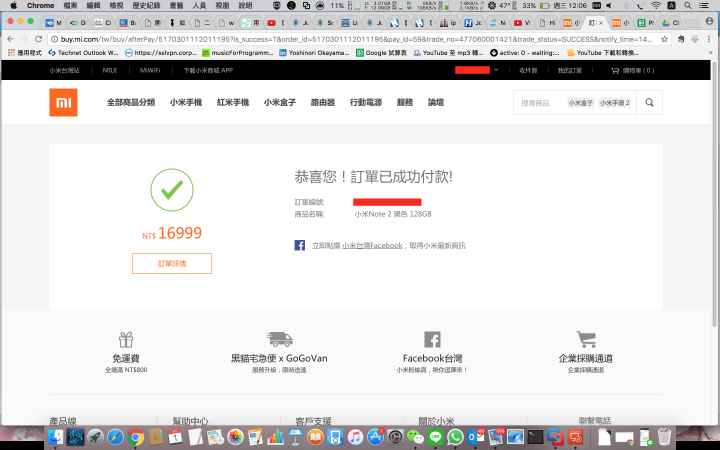Image resolution: width=720 pixels, height=450 pixels.
Task: Open the YouTube 至 mp3 bookmark
Action: 449,53
